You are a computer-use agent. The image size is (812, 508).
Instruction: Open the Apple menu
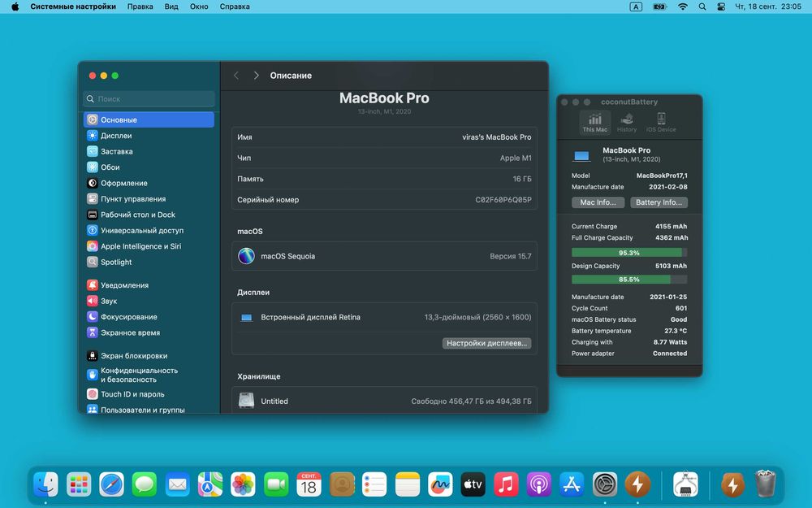click(15, 7)
